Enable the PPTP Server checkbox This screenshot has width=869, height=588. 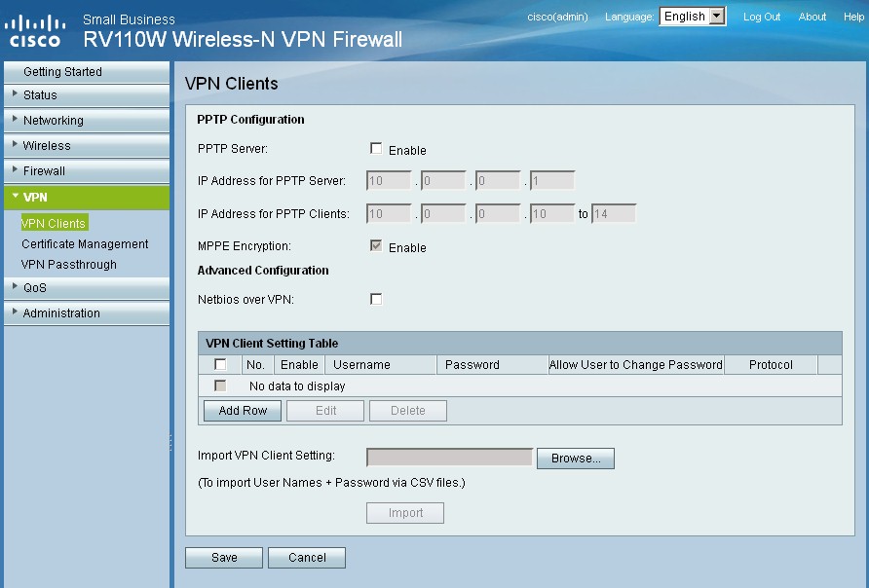coord(376,148)
